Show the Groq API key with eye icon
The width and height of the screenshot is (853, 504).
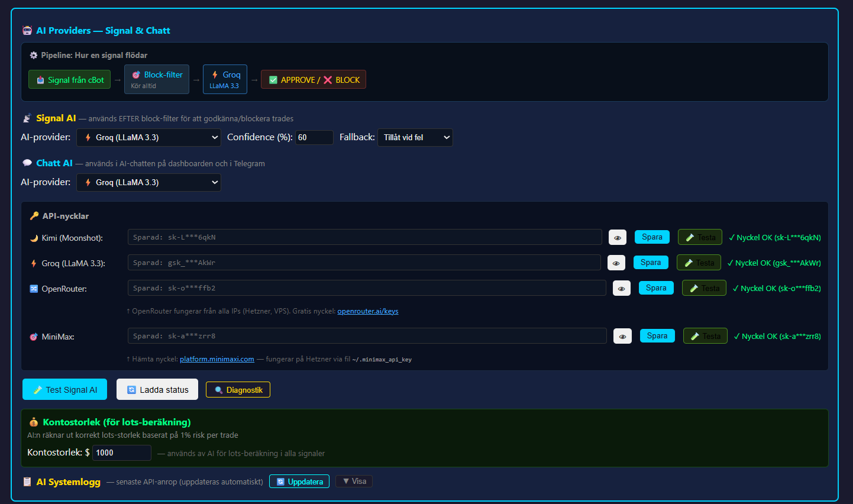616,263
